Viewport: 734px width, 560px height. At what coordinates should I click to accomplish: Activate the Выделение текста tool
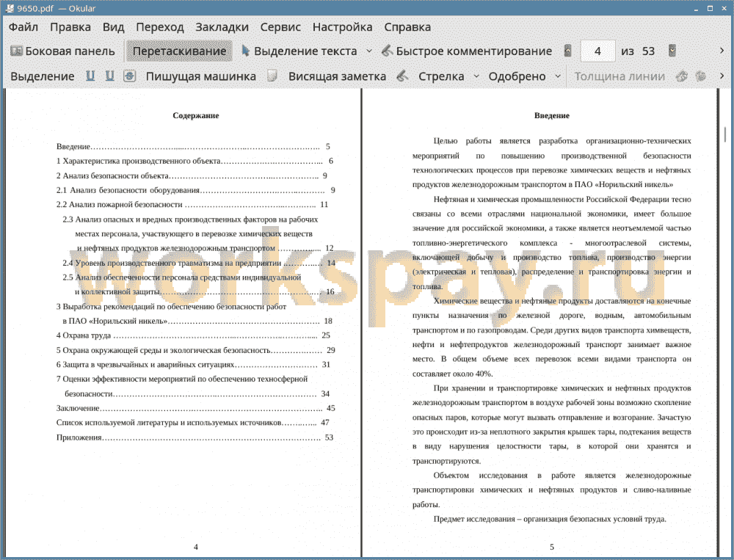299,51
